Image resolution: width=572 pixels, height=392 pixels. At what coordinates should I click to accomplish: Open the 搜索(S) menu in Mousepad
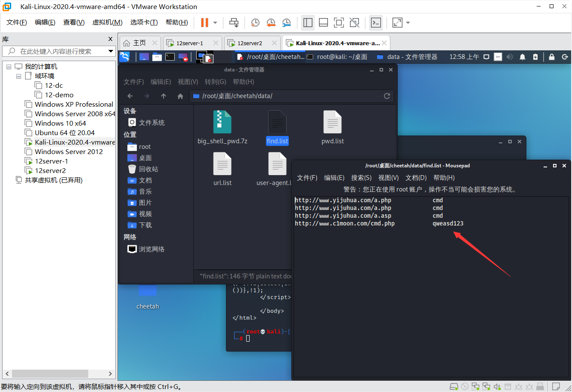click(x=361, y=178)
